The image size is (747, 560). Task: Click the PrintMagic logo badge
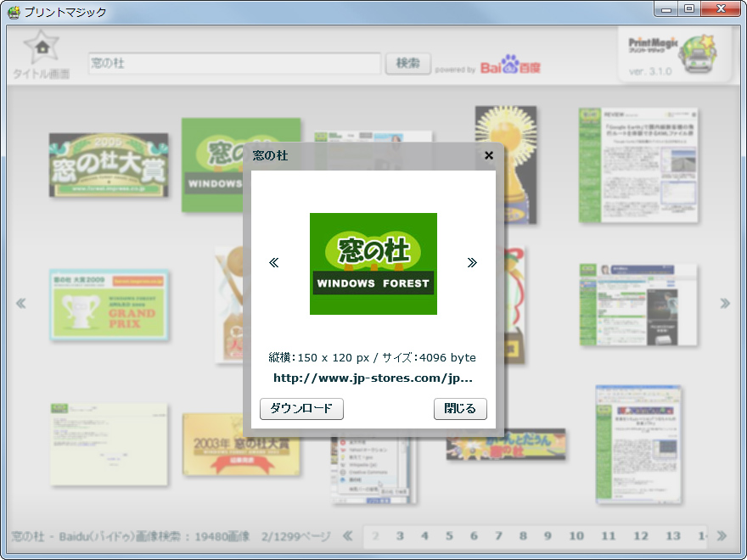[x=674, y=54]
